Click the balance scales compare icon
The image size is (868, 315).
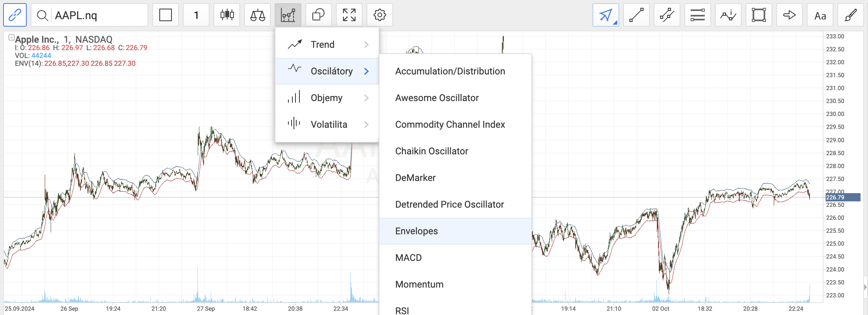(257, 15)
